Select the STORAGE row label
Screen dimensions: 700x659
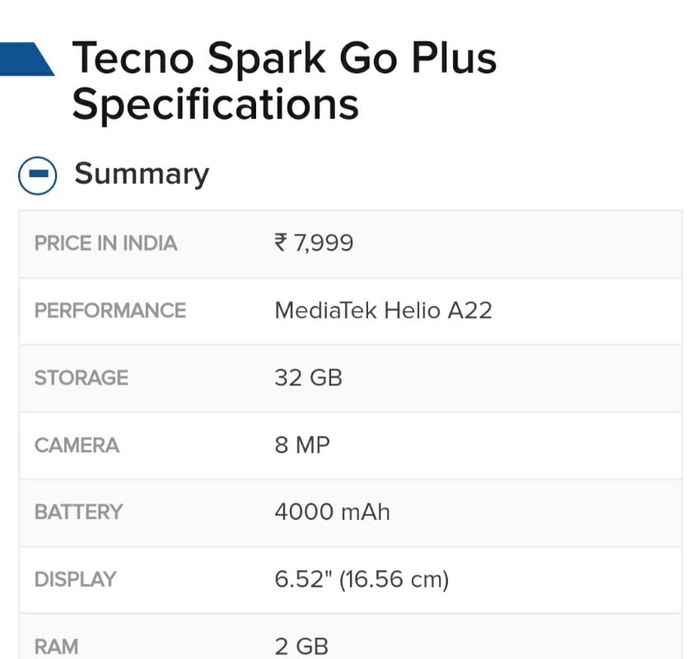81,378
